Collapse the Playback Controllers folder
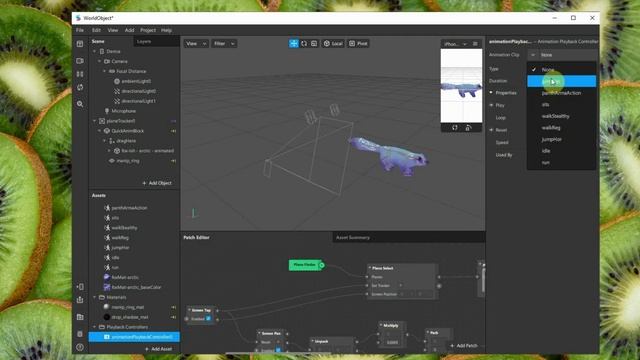 (x=95, y=327)
